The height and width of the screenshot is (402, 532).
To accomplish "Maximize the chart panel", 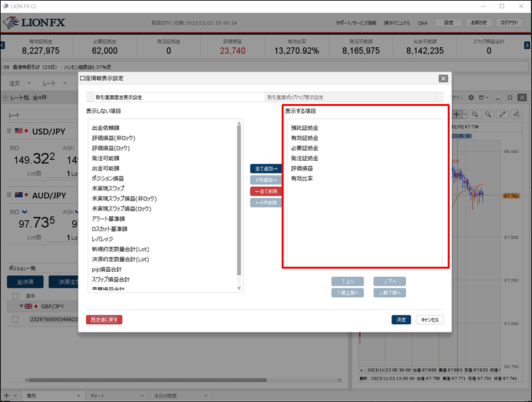I will point(510,98).
